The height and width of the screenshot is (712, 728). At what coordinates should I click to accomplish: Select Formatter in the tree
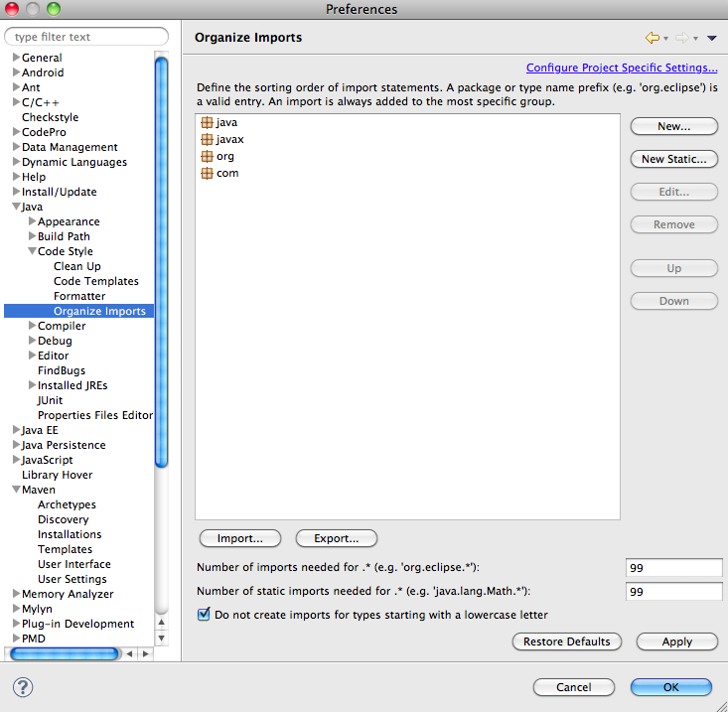pos(79,296)
